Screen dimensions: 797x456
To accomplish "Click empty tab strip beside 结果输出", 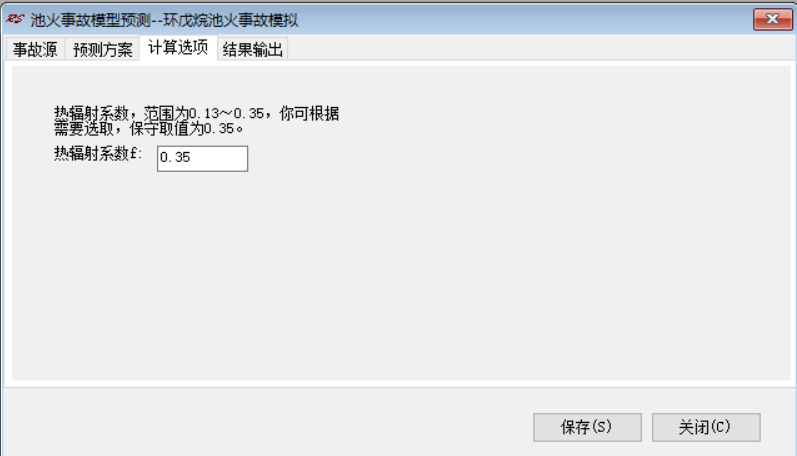I will point(539,48).
